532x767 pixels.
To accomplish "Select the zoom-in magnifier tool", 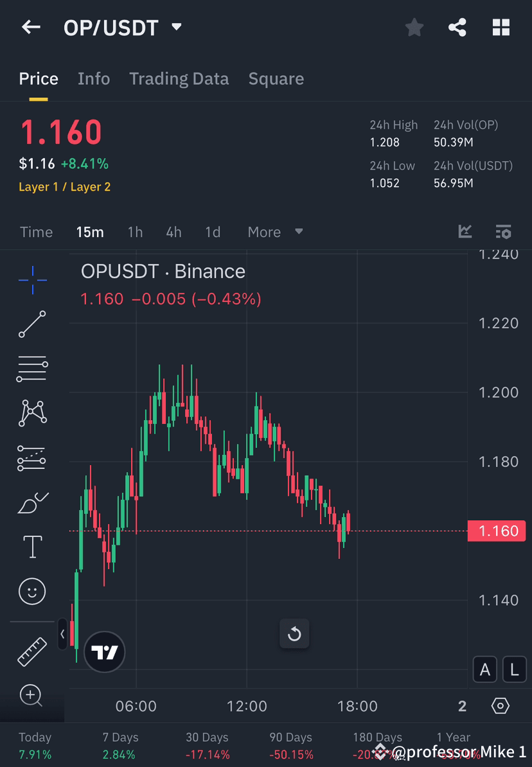I will tap(32, 696).
